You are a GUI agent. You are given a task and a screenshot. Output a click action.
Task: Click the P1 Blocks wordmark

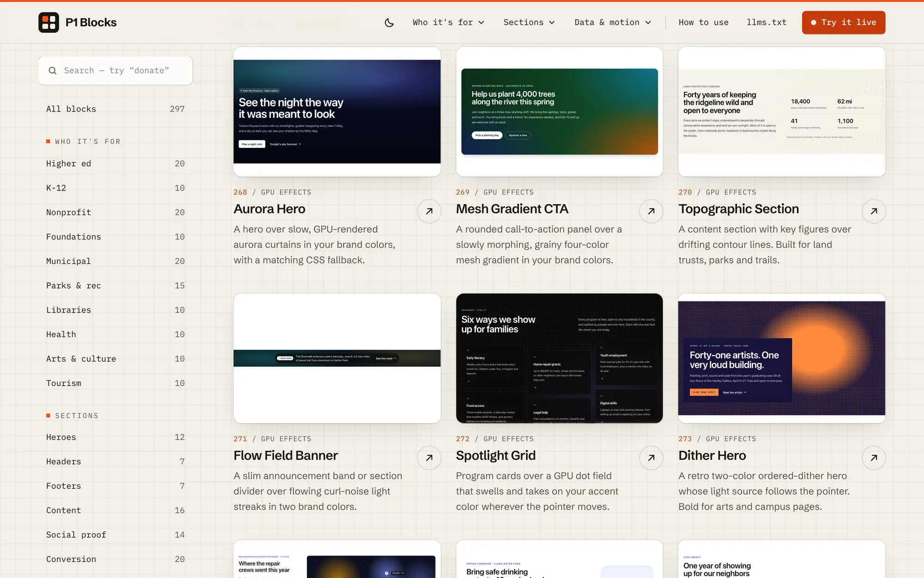91,22
